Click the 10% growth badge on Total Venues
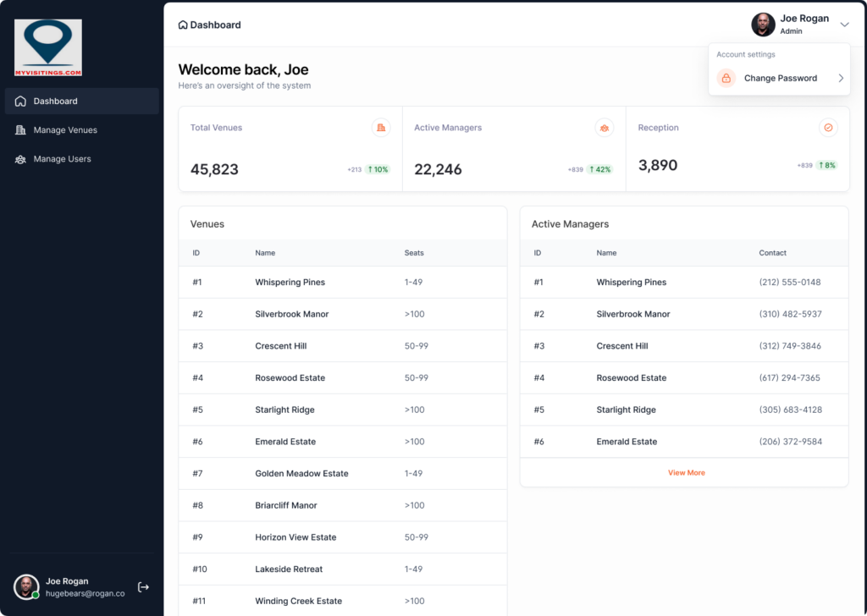This screenshot has height=616, width=867. 378,169
